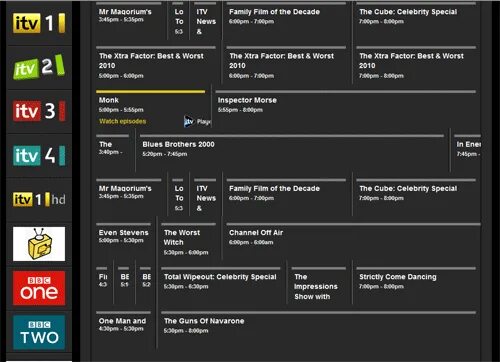Open Family Film of the Decade on ITV1
Viewport: 500px width, 362px height.
click(x=286, y=19)
